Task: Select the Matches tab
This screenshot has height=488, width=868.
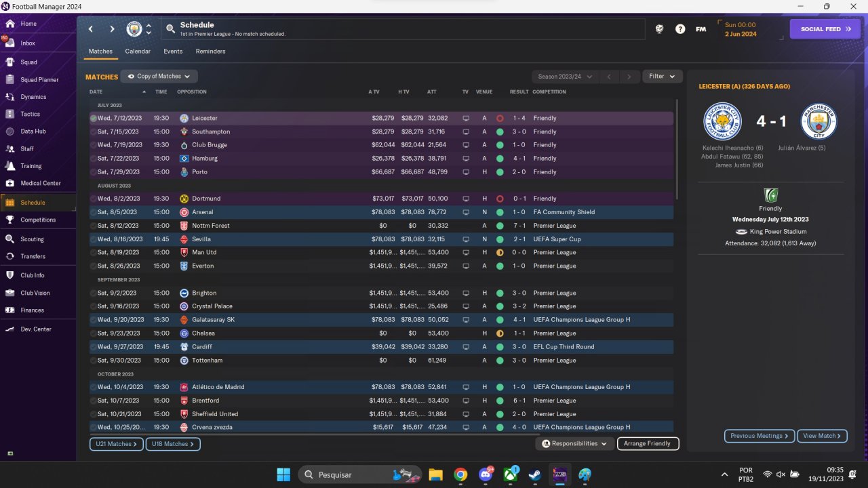Action: pyautogui.click(x=100, y=52)
